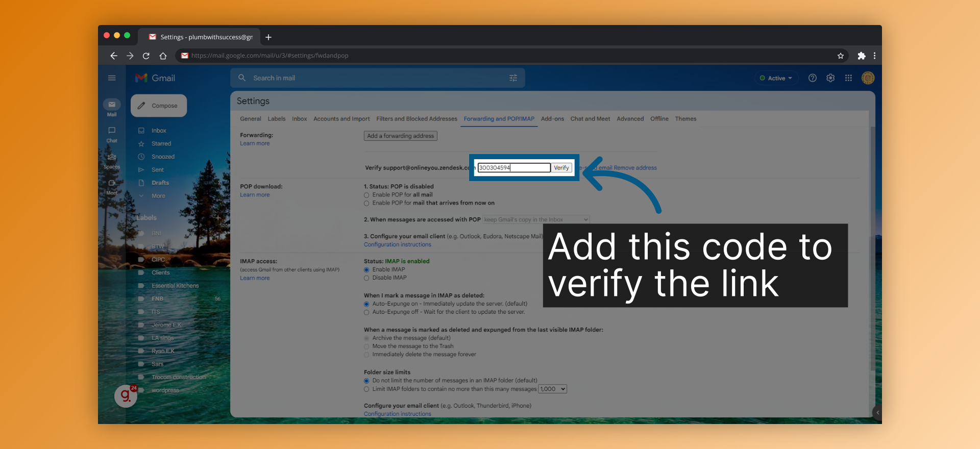
Task: Open the Support help icon
Action: [x=813, y=78]
